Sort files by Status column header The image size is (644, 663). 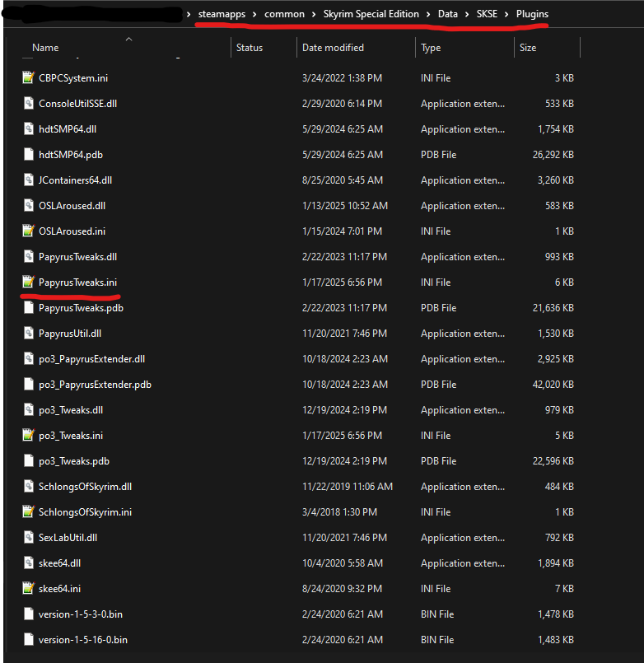pos(250,48)
